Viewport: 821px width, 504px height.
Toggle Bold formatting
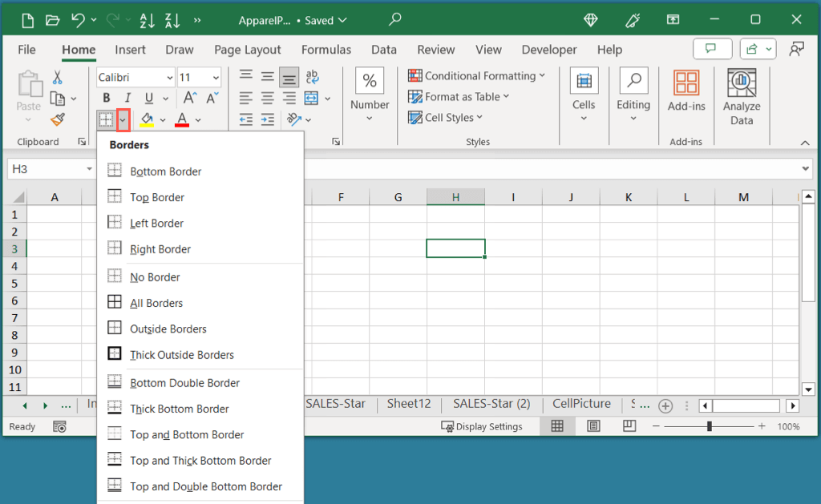[x=107, y=99]
